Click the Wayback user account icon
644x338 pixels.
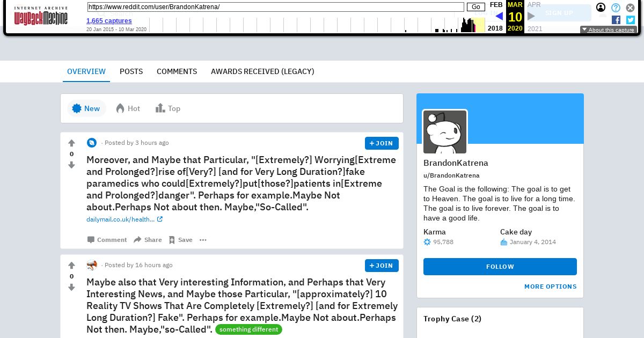pyautogui.click(x=601, y=8)
